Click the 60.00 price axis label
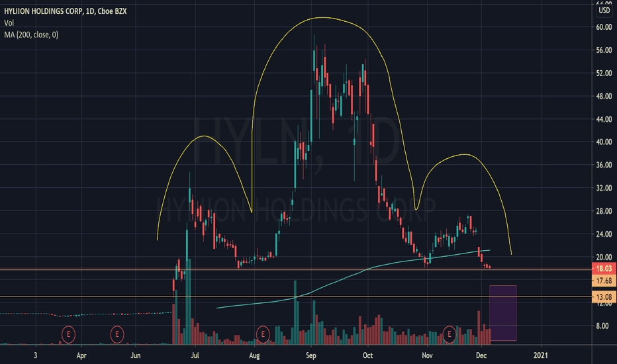This screenshot has width=617, height=364. pyautogui.click(x=604, y=27)
